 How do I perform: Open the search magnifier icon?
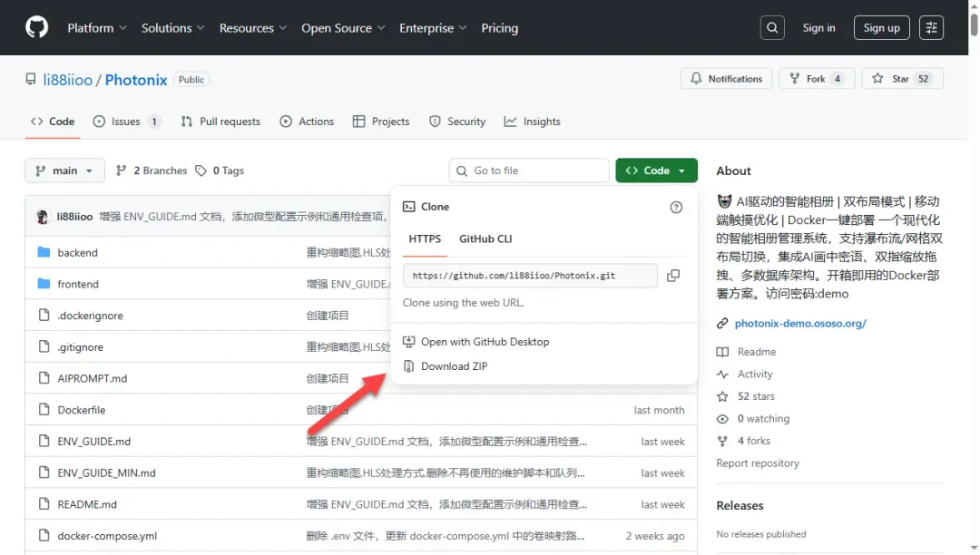[x=772, y=28]
